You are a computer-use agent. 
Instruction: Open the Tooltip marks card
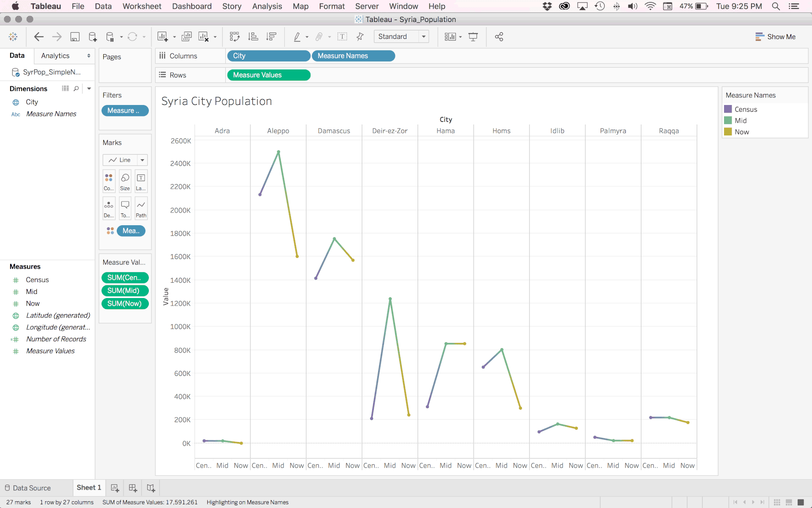[x=125, y=208]
